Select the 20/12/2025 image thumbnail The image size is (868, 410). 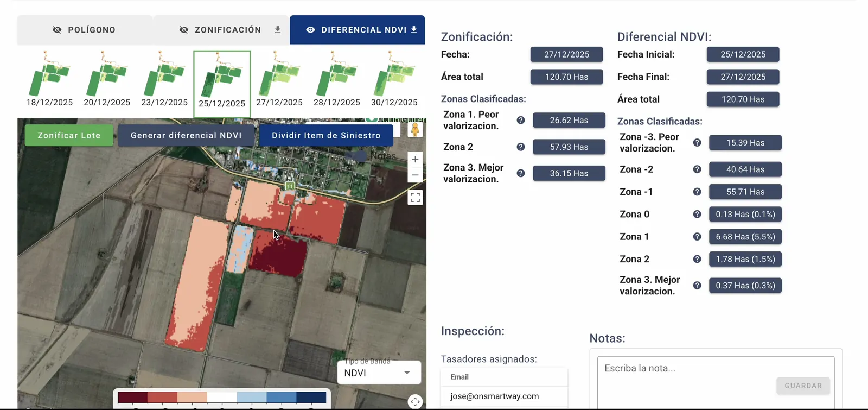(107, 79)
